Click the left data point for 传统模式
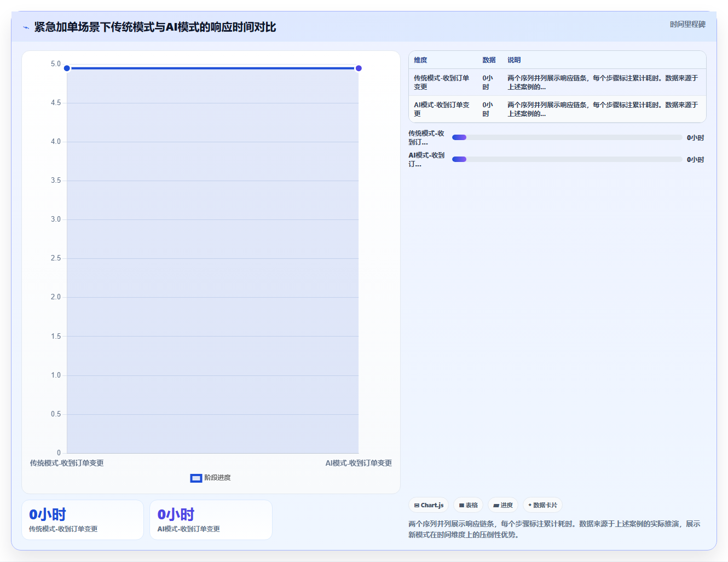Image resolution: width=728 pixels, height=562 pixels. pyautogui.click(x=67, y=68)
